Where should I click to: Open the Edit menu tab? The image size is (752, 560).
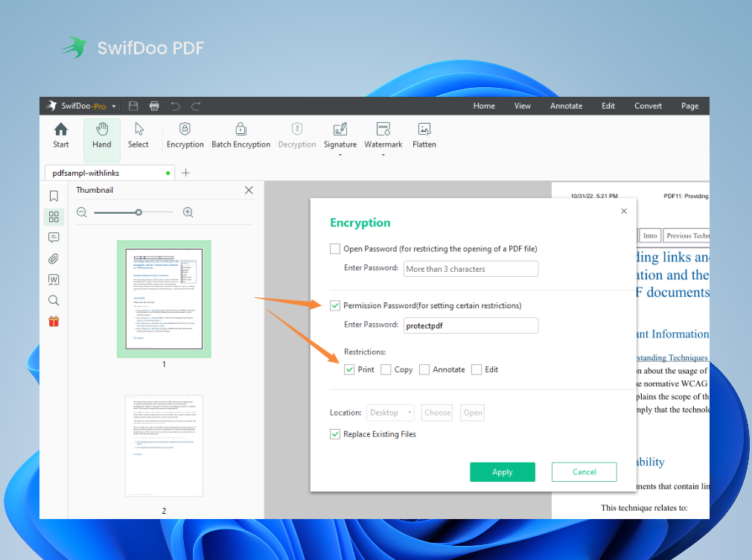[608, 106]
